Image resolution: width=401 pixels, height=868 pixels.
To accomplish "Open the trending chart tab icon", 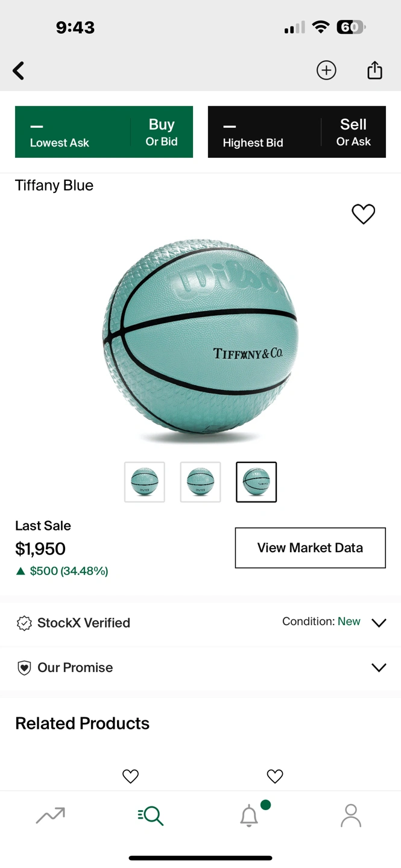I will (x=51, y=816).
